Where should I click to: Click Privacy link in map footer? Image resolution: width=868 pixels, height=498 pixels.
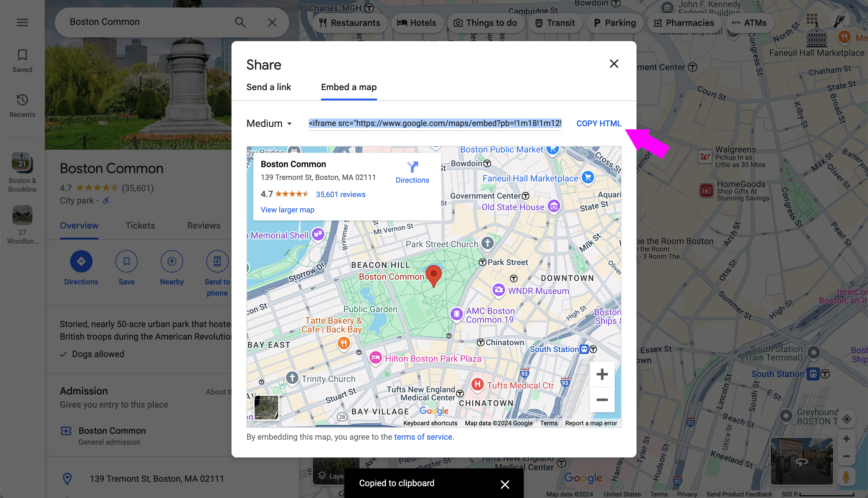[687, 494]
